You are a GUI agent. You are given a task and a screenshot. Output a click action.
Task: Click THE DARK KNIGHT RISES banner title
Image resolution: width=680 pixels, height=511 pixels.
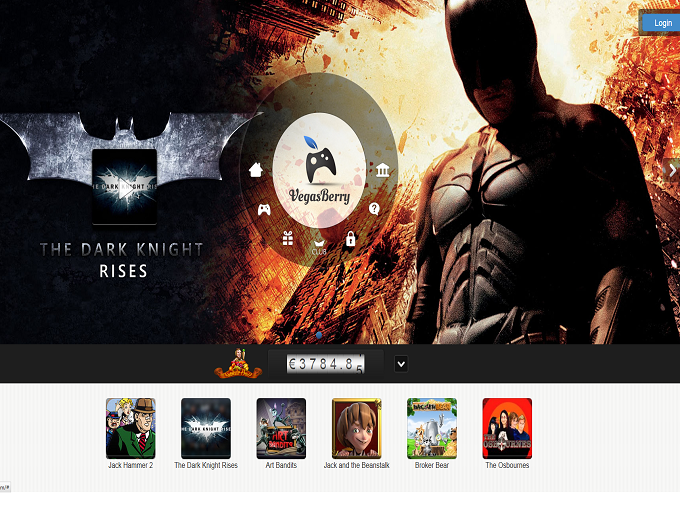[x=122, y=260]
